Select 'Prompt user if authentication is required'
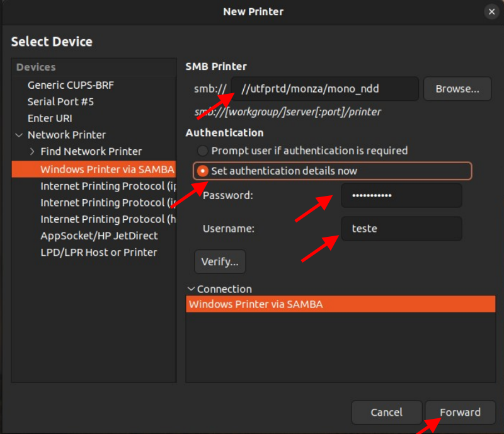 [202, 151]
